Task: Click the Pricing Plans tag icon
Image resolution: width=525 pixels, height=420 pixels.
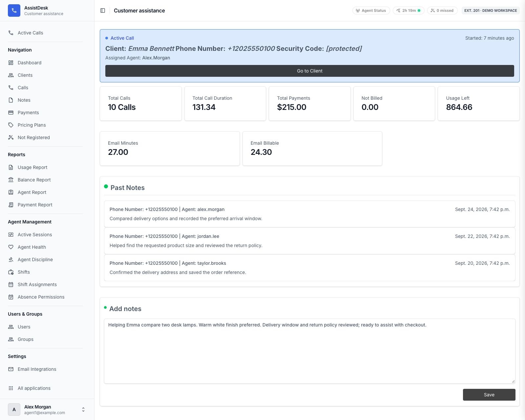Action: 11,125
